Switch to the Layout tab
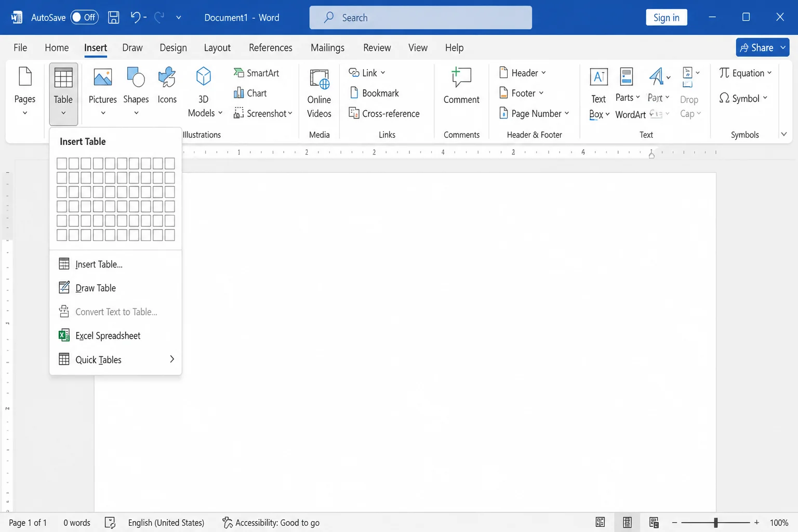Screen dimensions: 798x532 (x=217, y=48)
